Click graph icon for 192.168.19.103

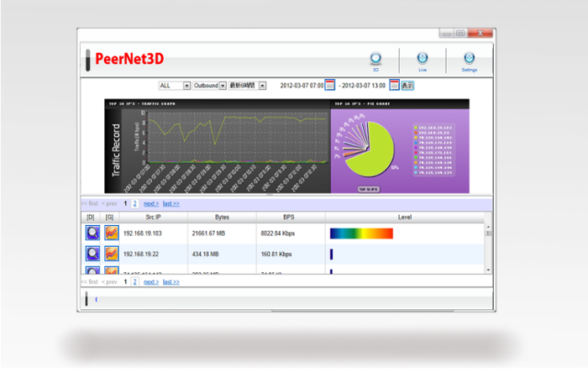[x=111, y=233]
